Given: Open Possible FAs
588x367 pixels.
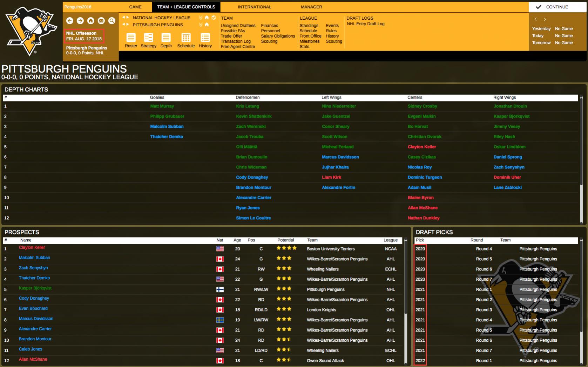Looking at the screenshot, I should (233, 31).
